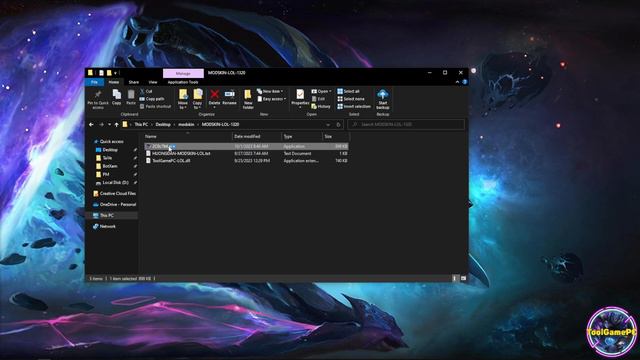Image resolution: width=640 pixels, height=360 pixels.
Task: Select This PC in navigation pane
Action: tap(107, 216)
